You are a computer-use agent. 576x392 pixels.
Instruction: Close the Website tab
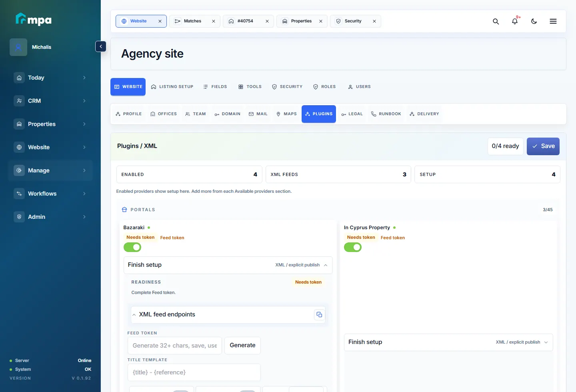(160, 21)
